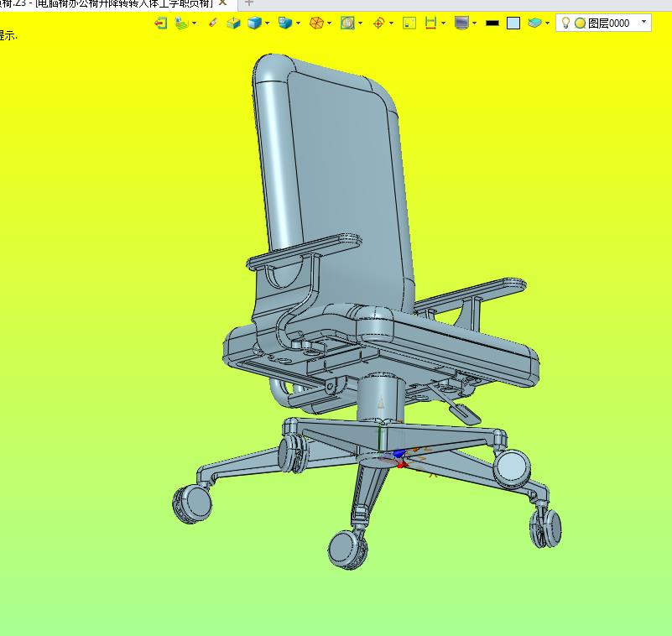Open the sketch plane tool dropdown arrow

tap(195, 23)
